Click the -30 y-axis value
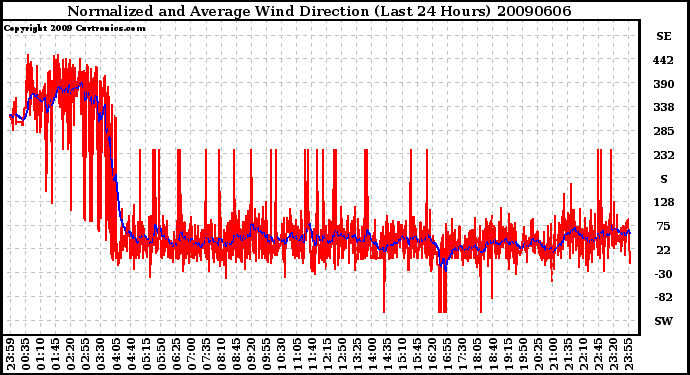The width and height of the screenshot is (690, 375). [x=663, y=274]
